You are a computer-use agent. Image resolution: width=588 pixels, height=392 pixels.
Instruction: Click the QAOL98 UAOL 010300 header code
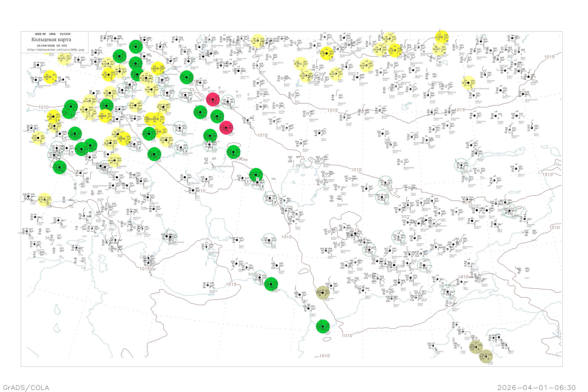[53, 34]
